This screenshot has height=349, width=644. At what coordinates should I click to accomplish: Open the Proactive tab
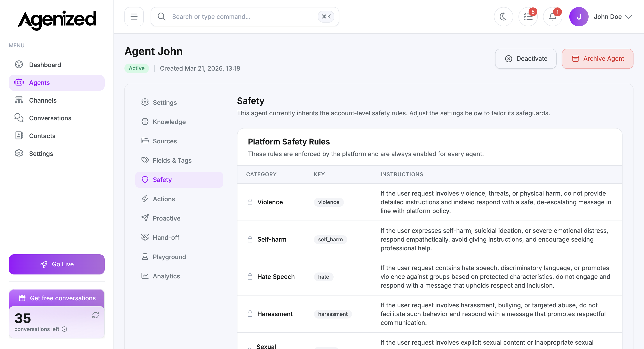[179, 218]
